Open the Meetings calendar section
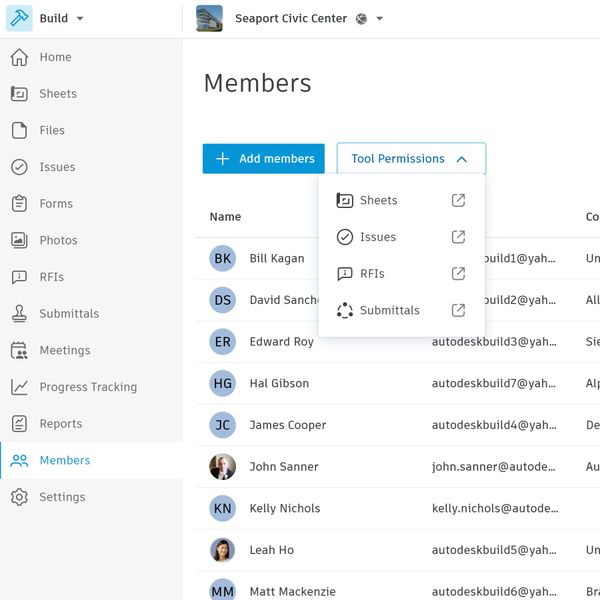 click(64, 350)
